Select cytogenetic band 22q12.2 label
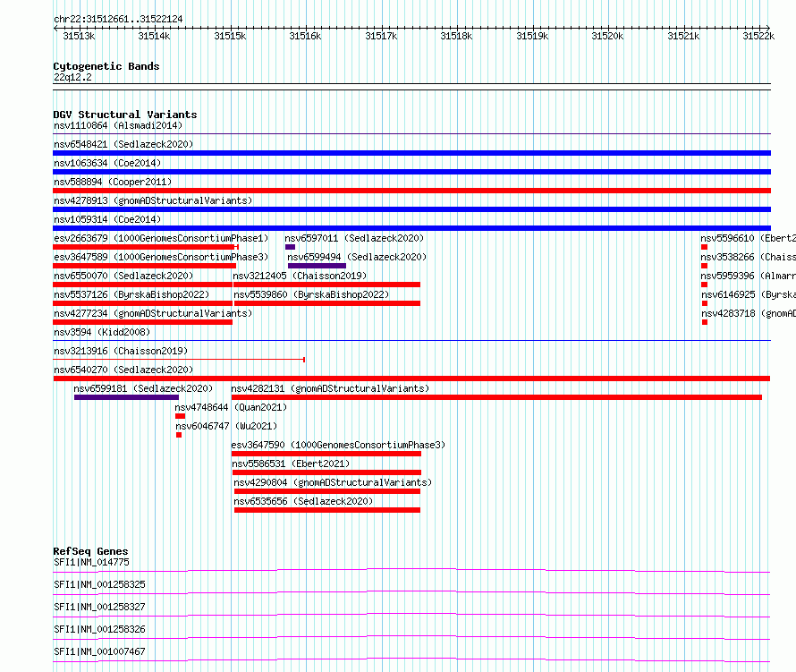 [72, 77]
